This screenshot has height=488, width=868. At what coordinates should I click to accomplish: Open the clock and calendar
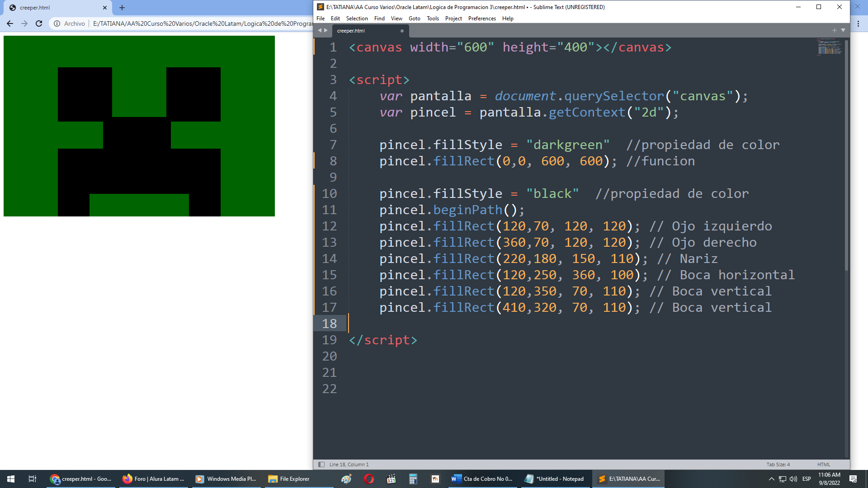point(829,479)
